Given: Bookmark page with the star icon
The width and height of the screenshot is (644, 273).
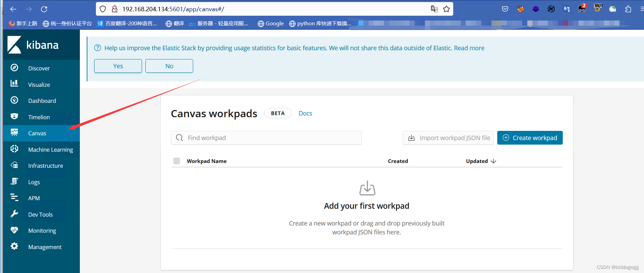Looking at the screenshot, I should pyautogui.click(x=446, y=9).
